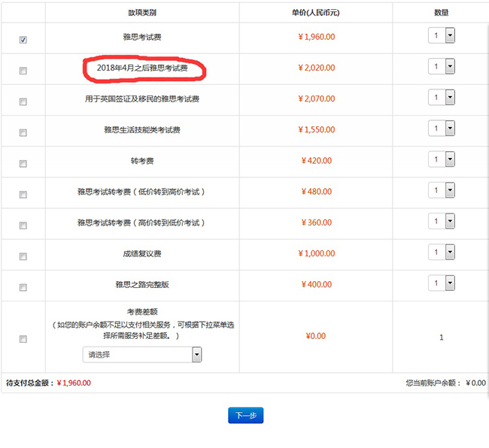Open quantity dropdown for 雅思考试费
Image resolution: width=489 pixels, height=448 pixels.
442,36
